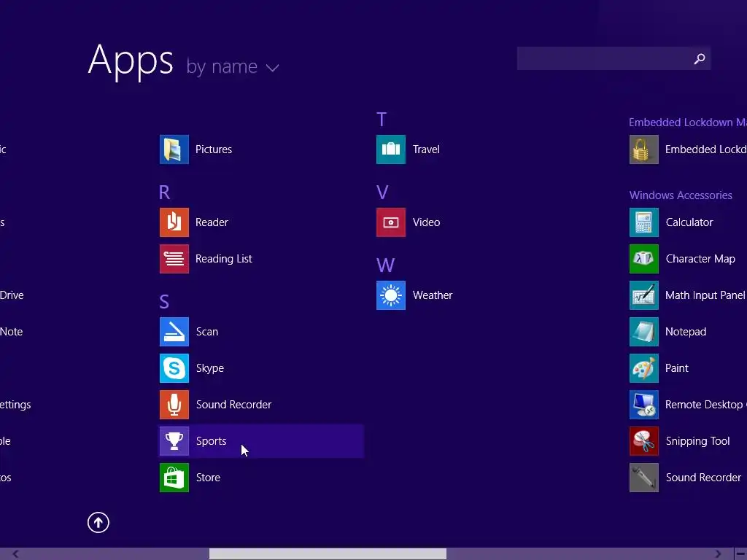Viewport: 747px width, 560px height.
Task: Click the Embedded Lockdown group header
Action: [688, 122]
